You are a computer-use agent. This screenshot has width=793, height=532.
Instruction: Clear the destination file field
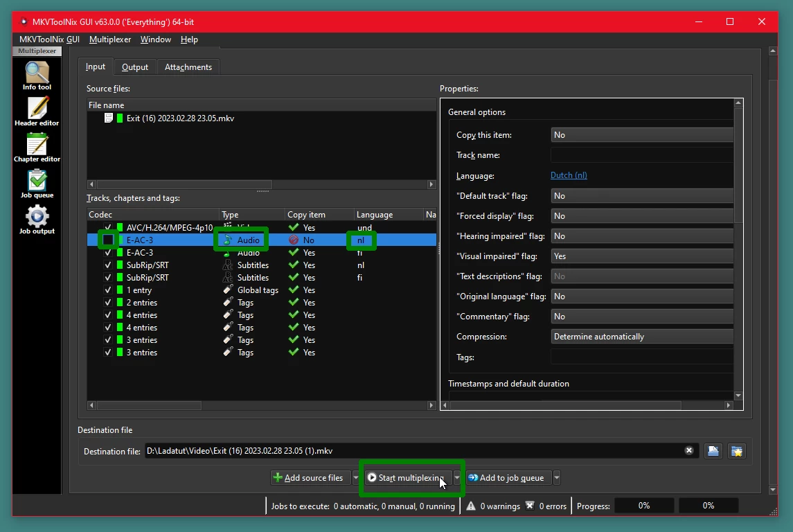688,451
